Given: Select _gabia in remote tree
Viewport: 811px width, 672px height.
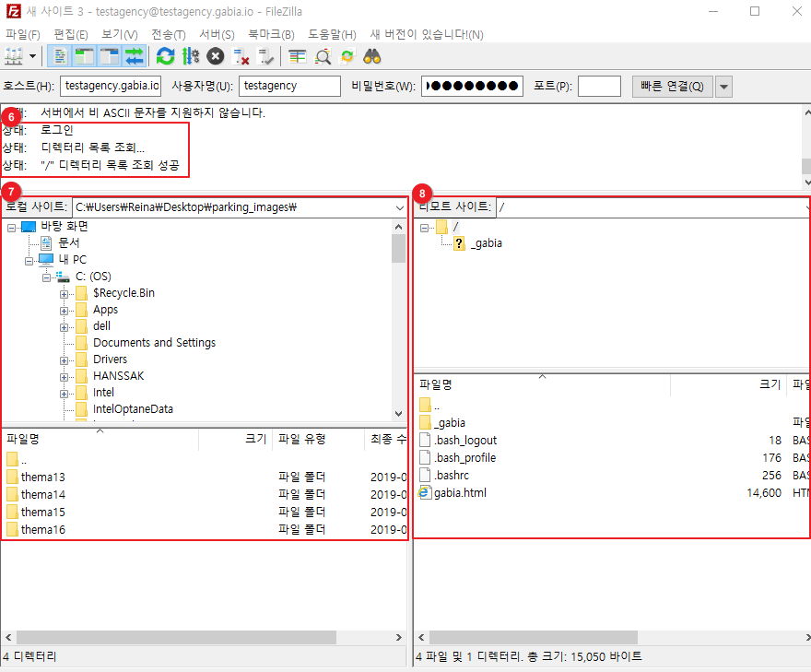Looking at the screenshot, I should (x=487, y=242).
